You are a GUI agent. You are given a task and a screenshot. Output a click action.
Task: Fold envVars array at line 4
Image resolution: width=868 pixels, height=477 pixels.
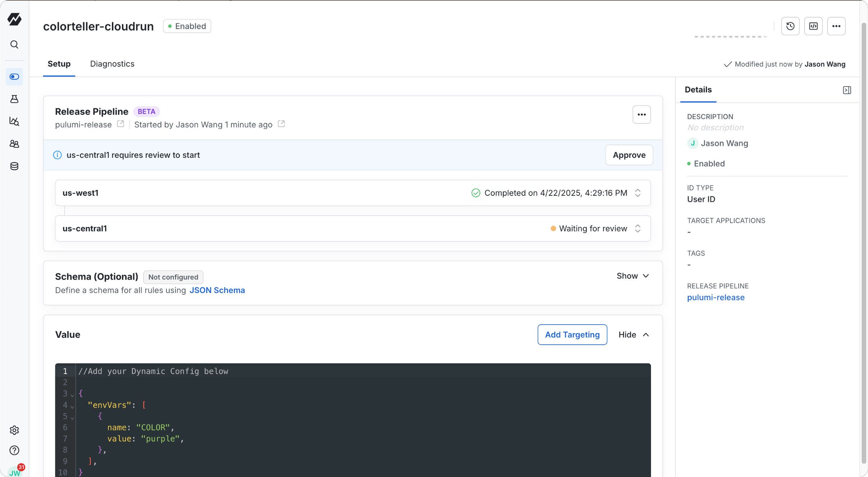pyautogui.click(x=72, y=406)
